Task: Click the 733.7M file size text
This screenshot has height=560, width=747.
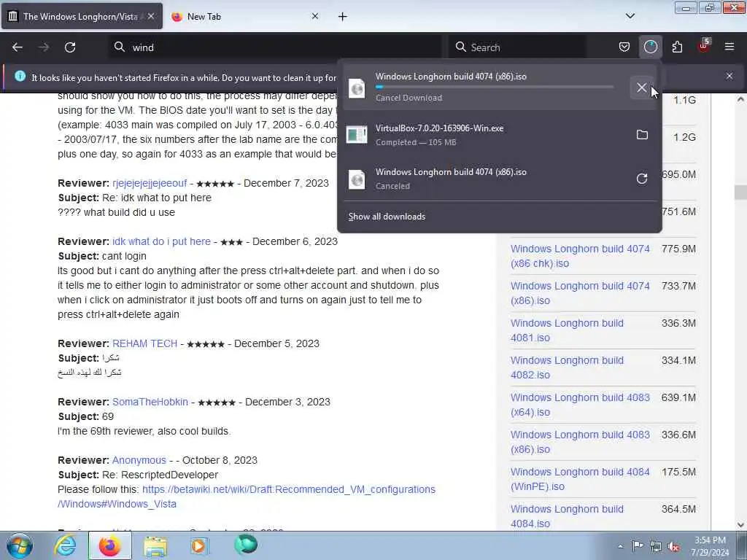Action: [x=678, y=286]
